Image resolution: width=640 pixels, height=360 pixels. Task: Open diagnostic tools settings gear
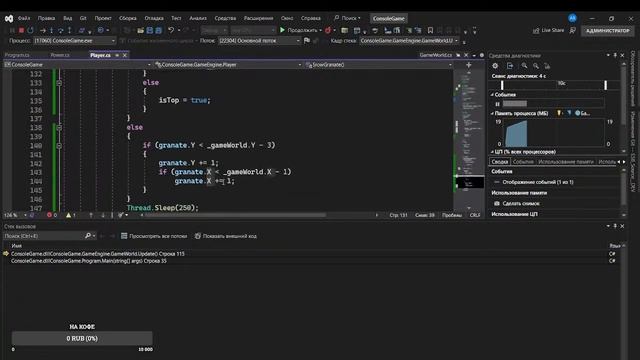tap(495, 66)
